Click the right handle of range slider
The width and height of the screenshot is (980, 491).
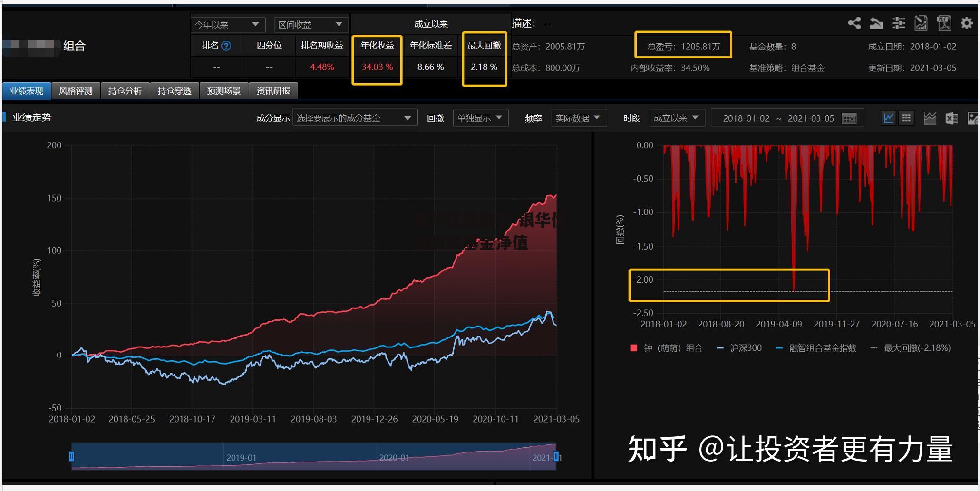556,456
